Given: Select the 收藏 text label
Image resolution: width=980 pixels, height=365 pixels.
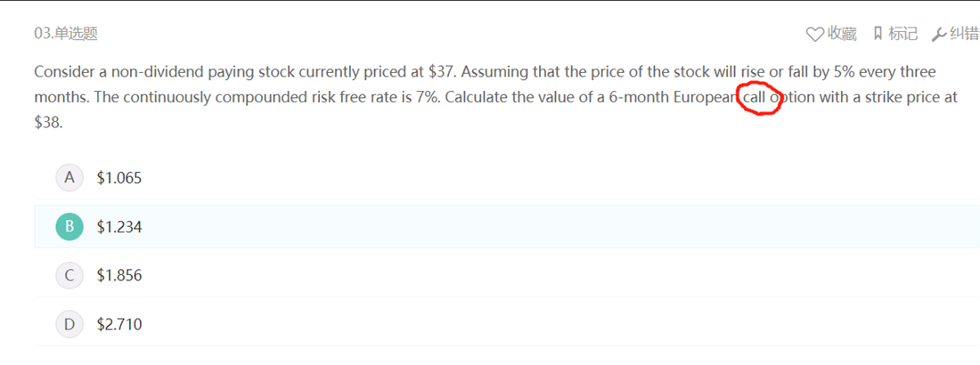Looking at the screenshot, I should coord(842,34).
